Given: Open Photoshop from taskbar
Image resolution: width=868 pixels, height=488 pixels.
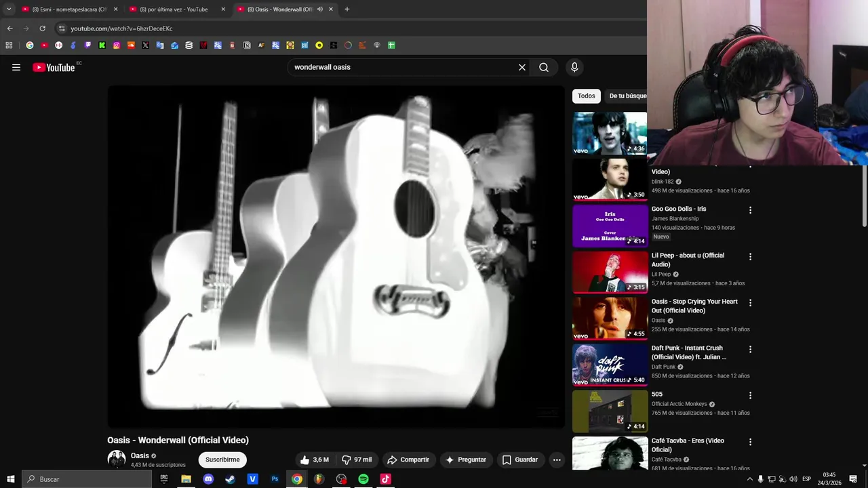Looking at the screenshot, I should [x=275, y=479].
